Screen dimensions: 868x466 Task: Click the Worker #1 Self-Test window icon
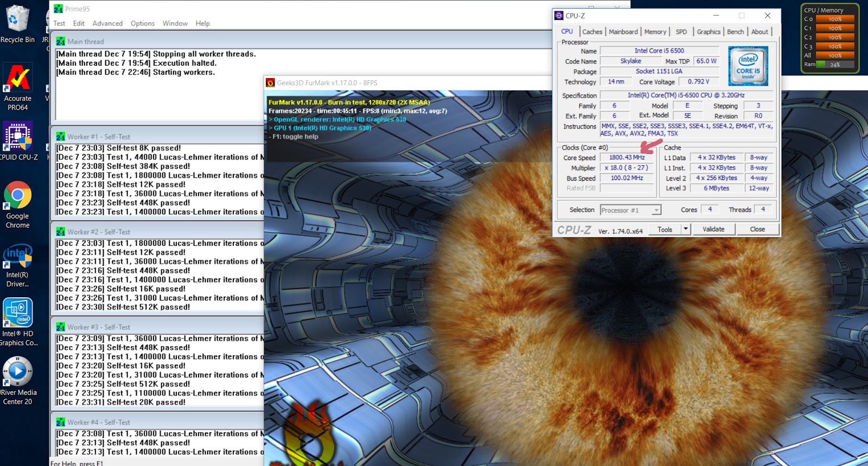click(x=60, y=137)
